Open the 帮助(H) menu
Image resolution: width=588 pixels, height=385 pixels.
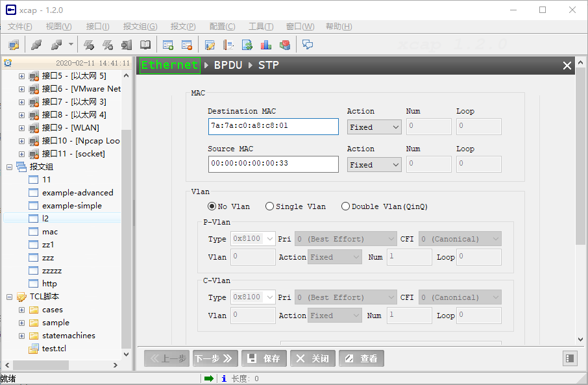(339, 27)
